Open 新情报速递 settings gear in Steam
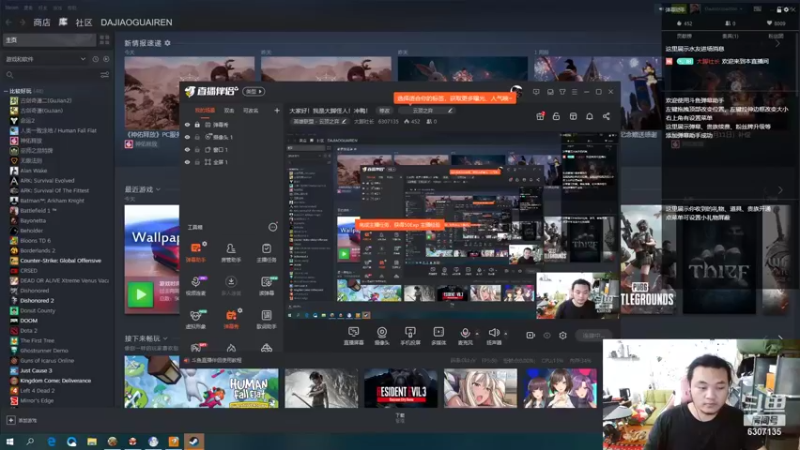Image resolution: width=800 pixels, height=450 pixels. [x=167, y=43]
